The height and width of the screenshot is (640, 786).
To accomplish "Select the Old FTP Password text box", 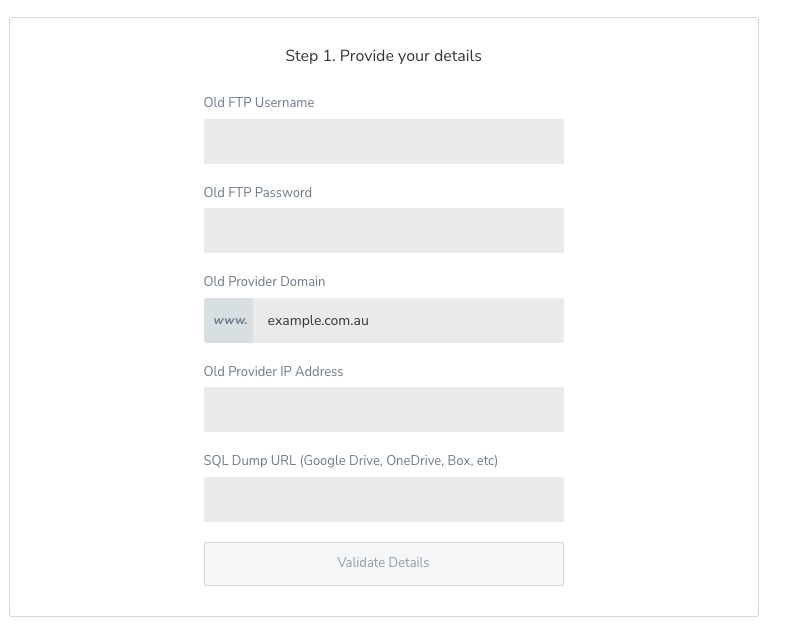I will click(x=383, y=231).
